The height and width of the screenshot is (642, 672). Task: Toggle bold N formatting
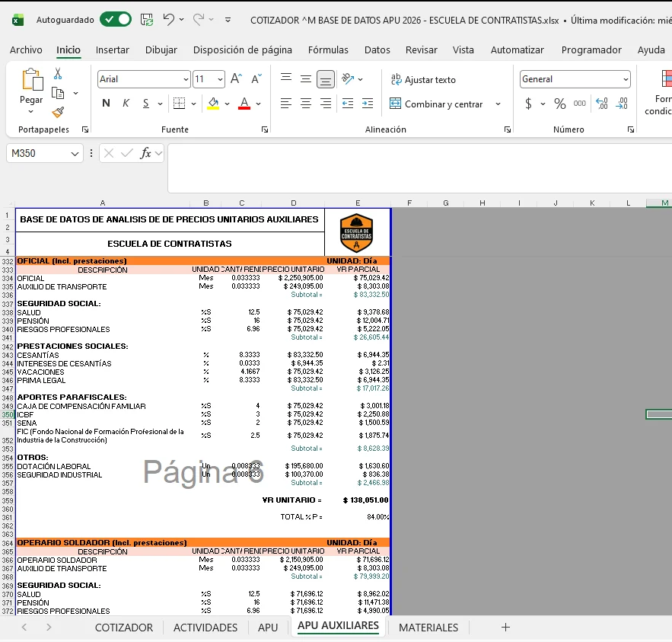click(x=106, y=103)
